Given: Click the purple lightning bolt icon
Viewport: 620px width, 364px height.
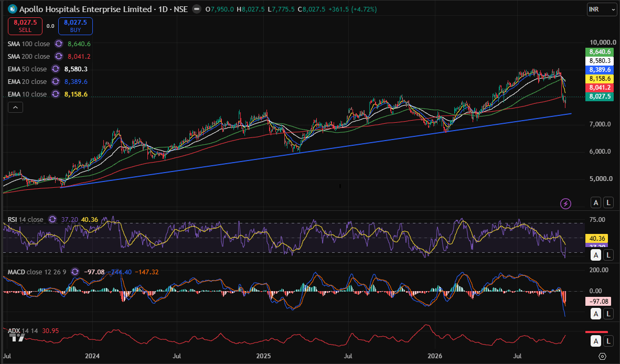Looking at the screenshot, I should point(566,204).
